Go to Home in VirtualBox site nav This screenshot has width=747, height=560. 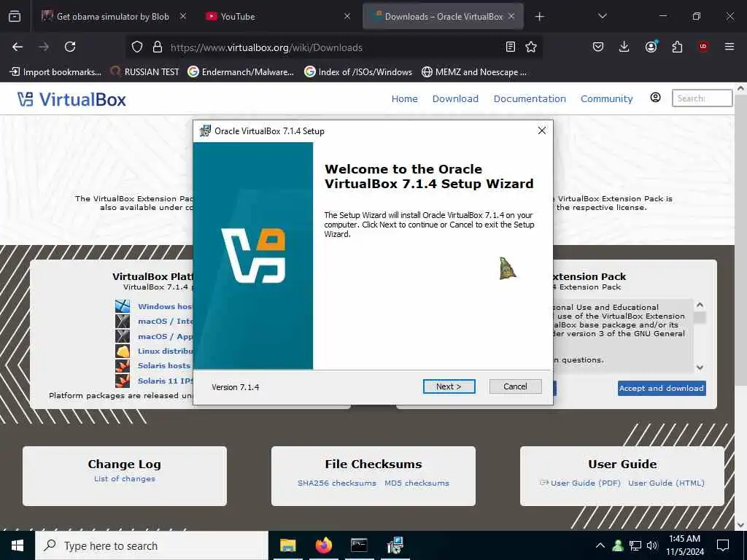pos(404,98)
